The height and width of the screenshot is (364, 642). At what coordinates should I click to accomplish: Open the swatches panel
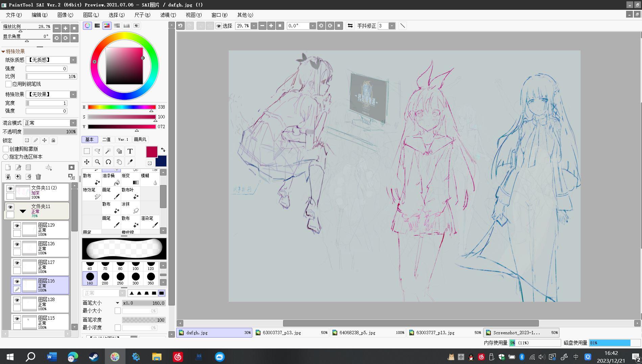(127, 26)
